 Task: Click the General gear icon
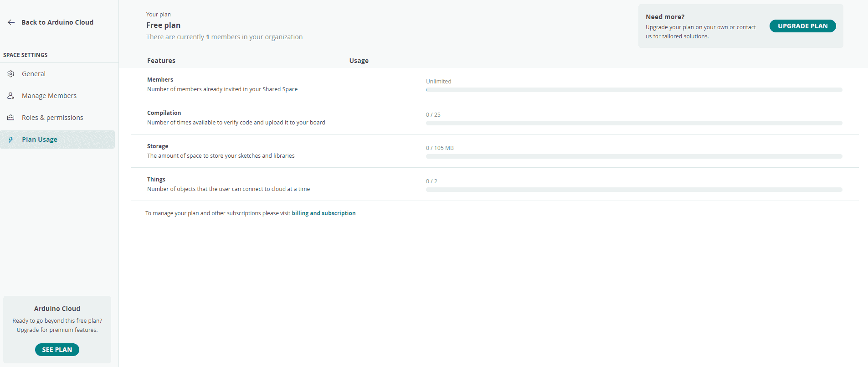11,74
